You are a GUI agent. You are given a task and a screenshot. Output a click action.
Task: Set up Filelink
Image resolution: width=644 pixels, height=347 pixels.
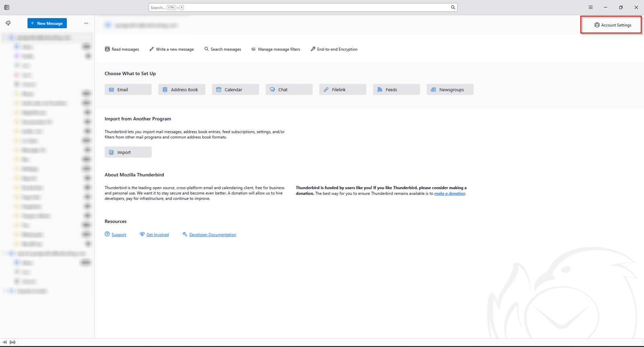click(x=343, y=89)
